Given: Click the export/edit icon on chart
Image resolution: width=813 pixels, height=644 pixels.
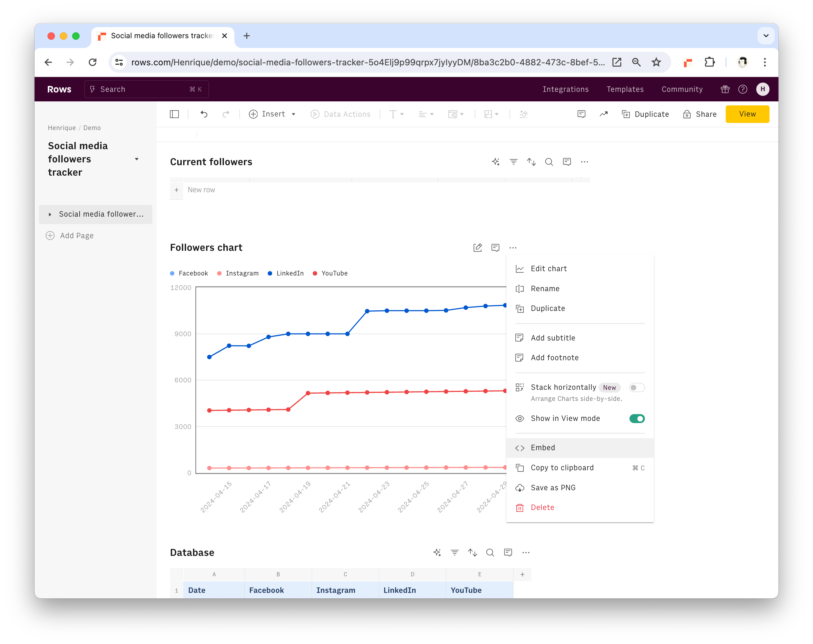Looking at the screenshot, I should point(477,248).
